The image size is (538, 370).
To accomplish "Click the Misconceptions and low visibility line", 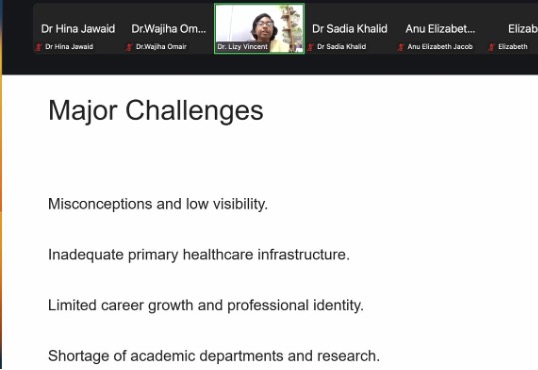I will [x=158, y=204].
